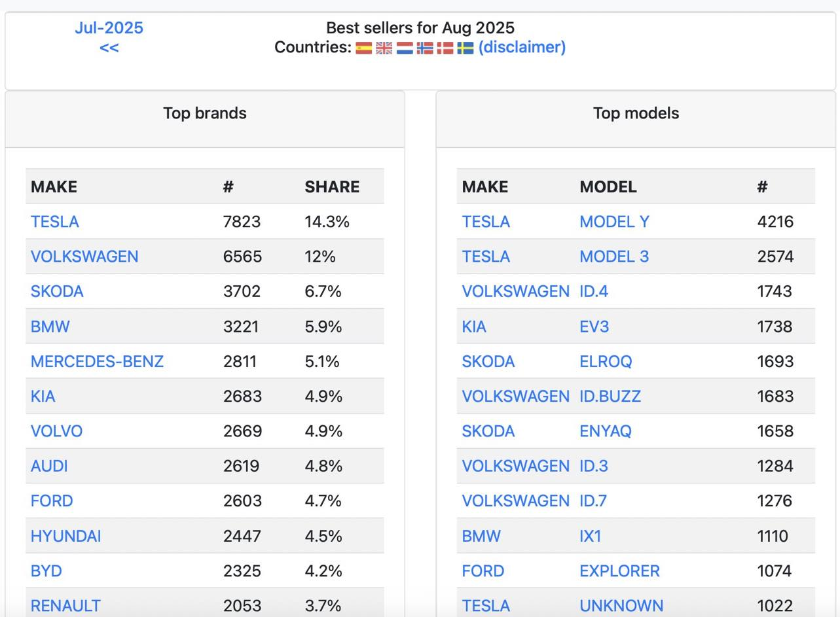Click the Spain flag icon

[x=364, y=48]
